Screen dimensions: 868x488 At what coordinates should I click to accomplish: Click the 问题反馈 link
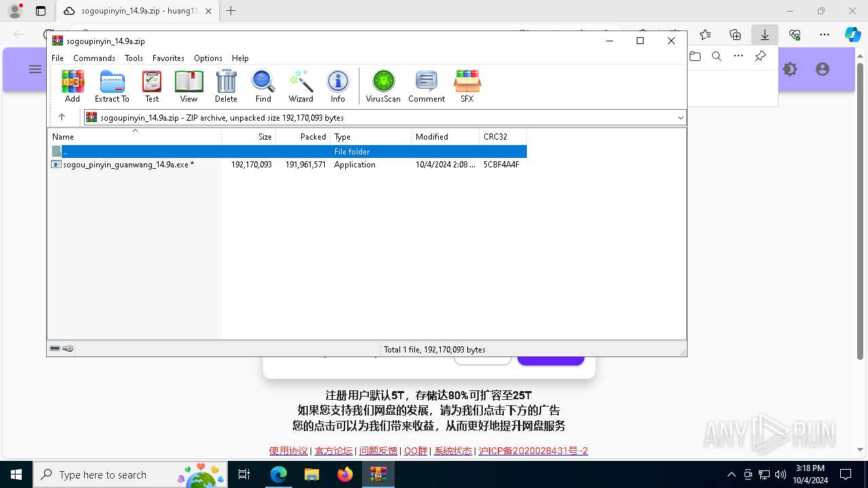tap(378, 451)
